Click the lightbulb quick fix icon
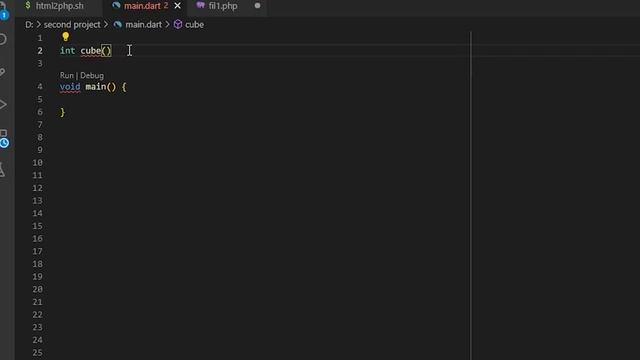640x360 pixels. 65,37
